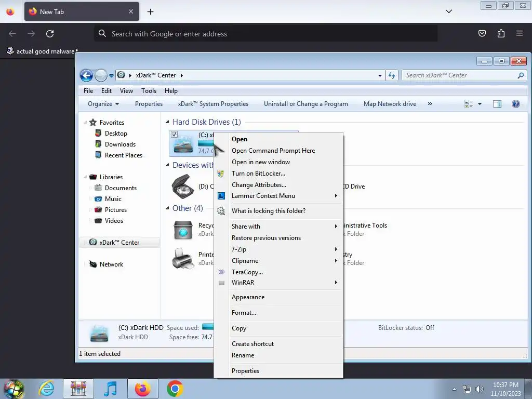Viewport: 532px width, 399px height.
Task: Open the Organize dropdown
Action: pos(103,104)
